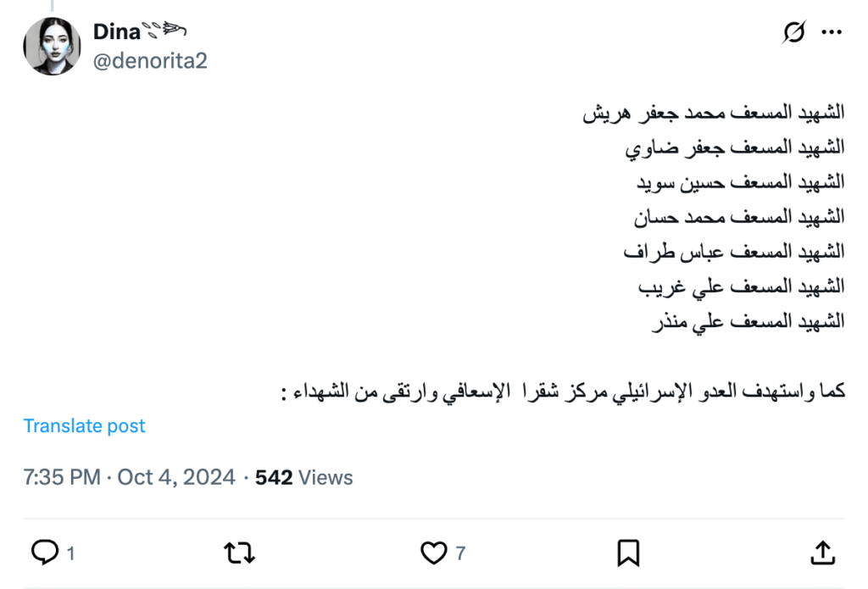Open the @denorita2 handle link
This screenshot has height=589, width=868.
[x=149, y=61]
